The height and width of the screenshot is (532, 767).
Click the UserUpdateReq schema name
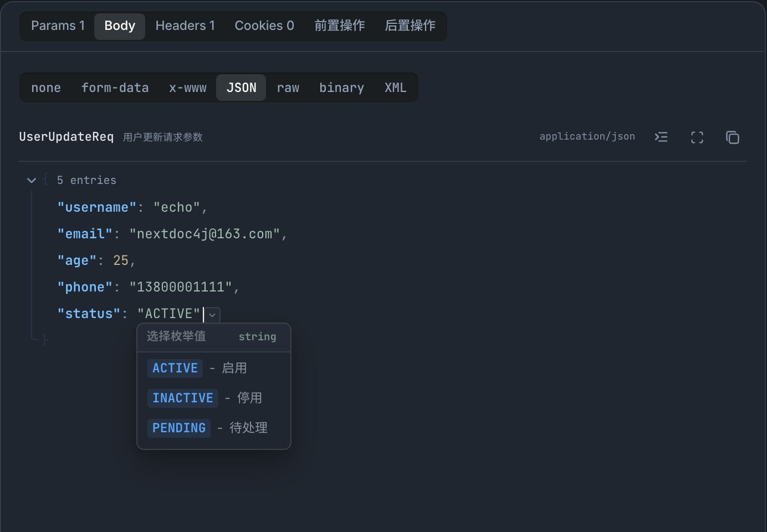(x=67, y=137)
